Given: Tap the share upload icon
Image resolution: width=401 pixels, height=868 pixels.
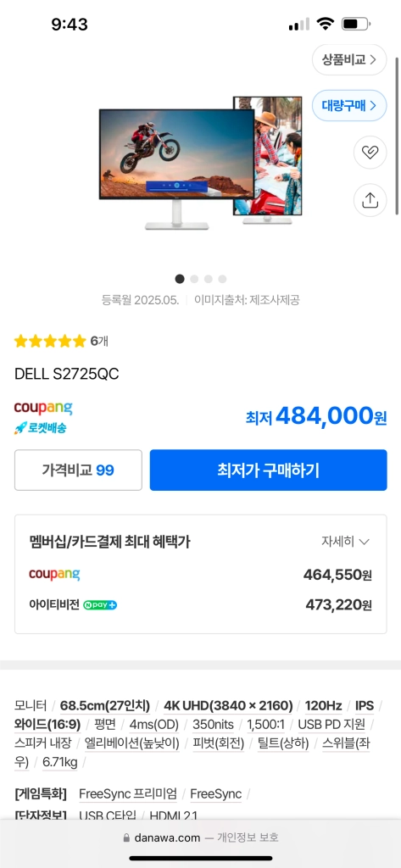Looking at the screenshot, I should (370, 200).
